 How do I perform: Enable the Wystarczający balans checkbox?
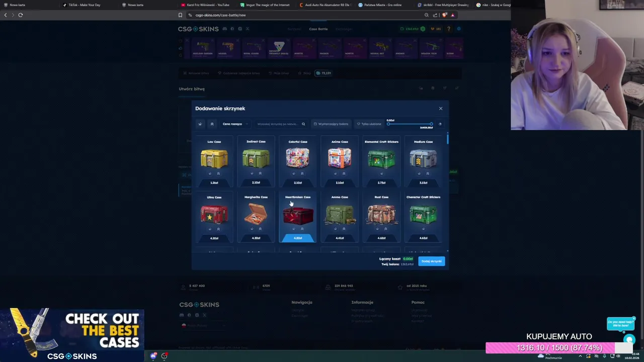[331, 124]
